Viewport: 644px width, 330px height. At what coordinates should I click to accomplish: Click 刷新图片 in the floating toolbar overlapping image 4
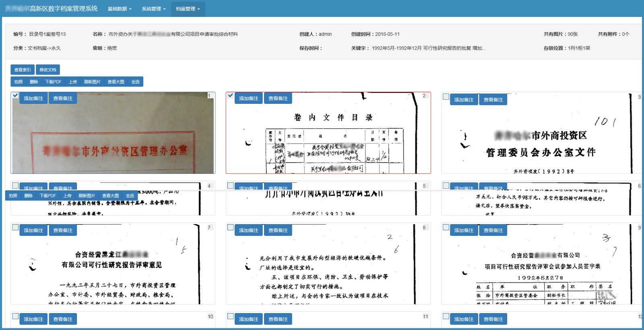click(87, 196)
